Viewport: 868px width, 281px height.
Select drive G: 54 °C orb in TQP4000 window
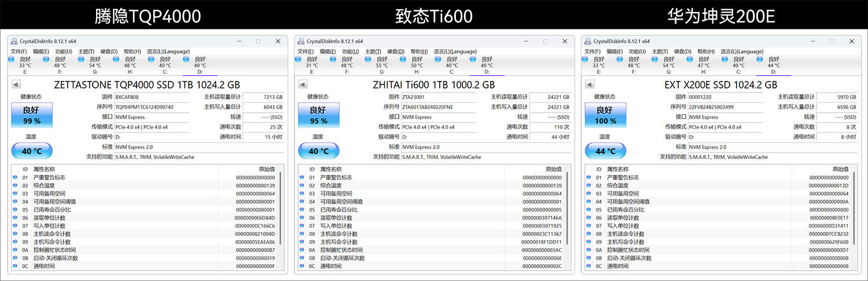81,59
